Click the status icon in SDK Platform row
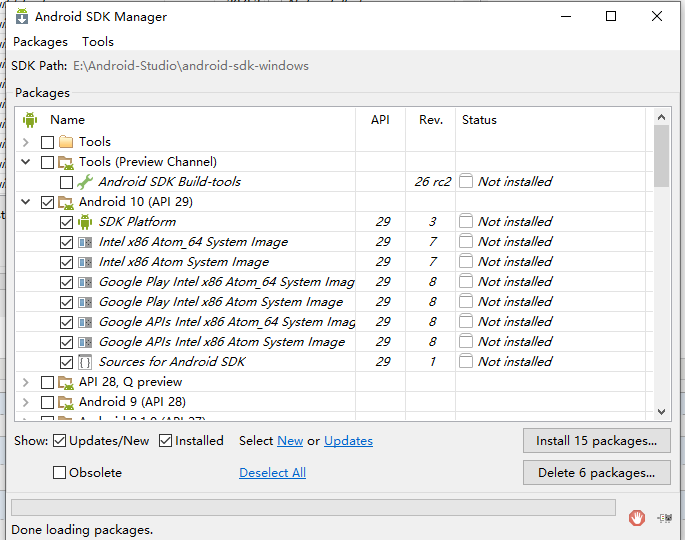This screenshot has height=540, width=685. coord(466,221)
